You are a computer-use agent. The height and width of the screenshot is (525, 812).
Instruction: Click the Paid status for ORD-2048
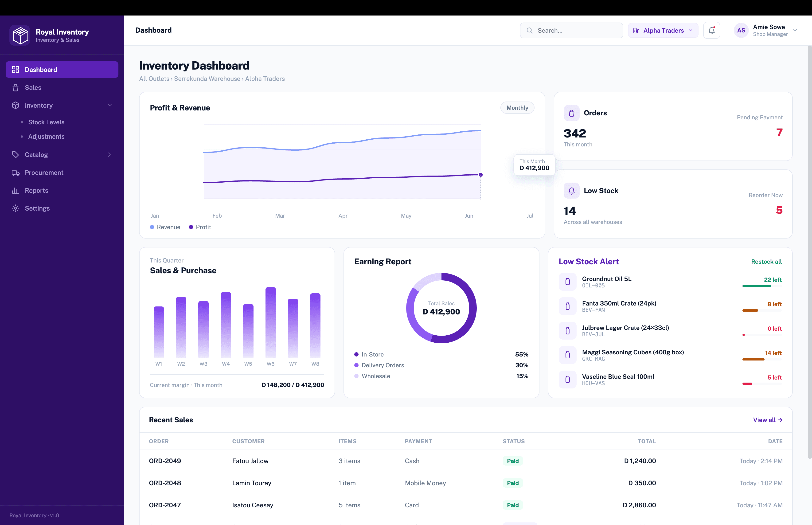pyautogui.click(x=512, y=483)
